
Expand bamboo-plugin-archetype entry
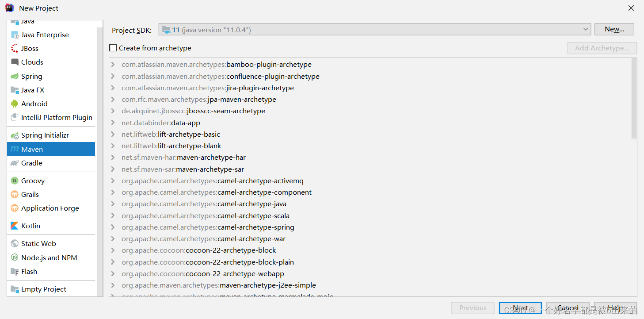pyautogui.click(x=113, y=65)
